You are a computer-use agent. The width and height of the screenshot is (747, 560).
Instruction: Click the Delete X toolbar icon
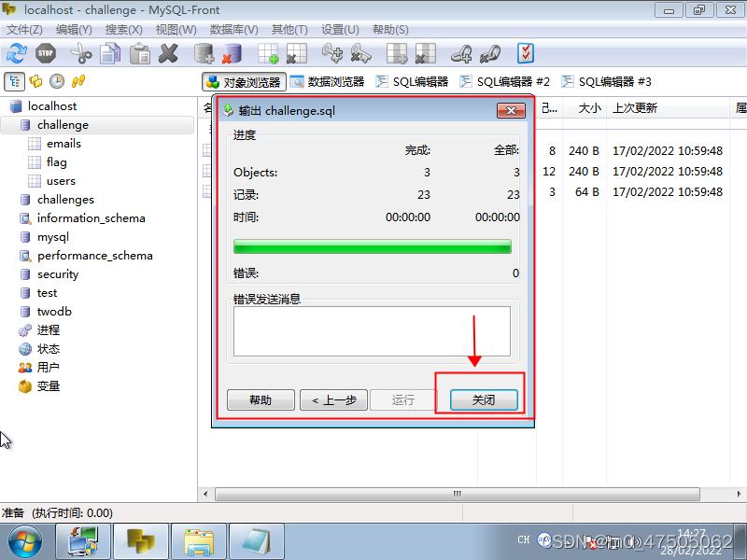(168, 53)
